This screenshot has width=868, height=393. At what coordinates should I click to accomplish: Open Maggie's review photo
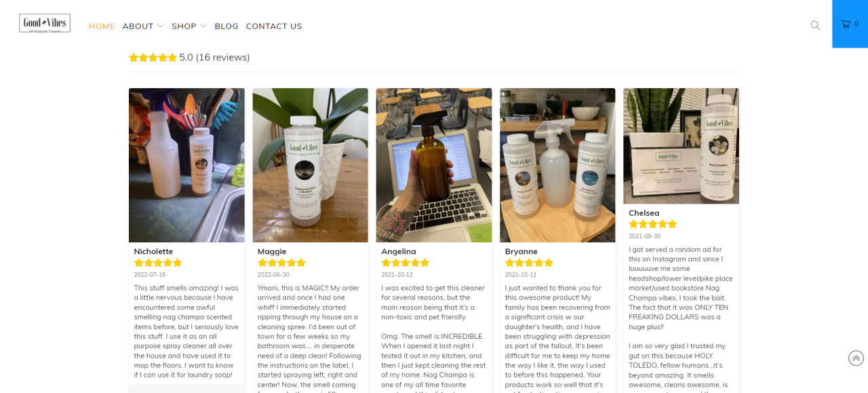coord(311,165)
